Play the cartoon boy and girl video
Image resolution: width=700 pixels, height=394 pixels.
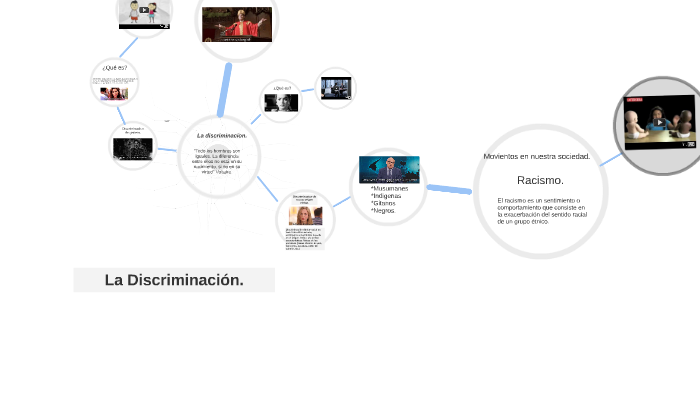144,10
